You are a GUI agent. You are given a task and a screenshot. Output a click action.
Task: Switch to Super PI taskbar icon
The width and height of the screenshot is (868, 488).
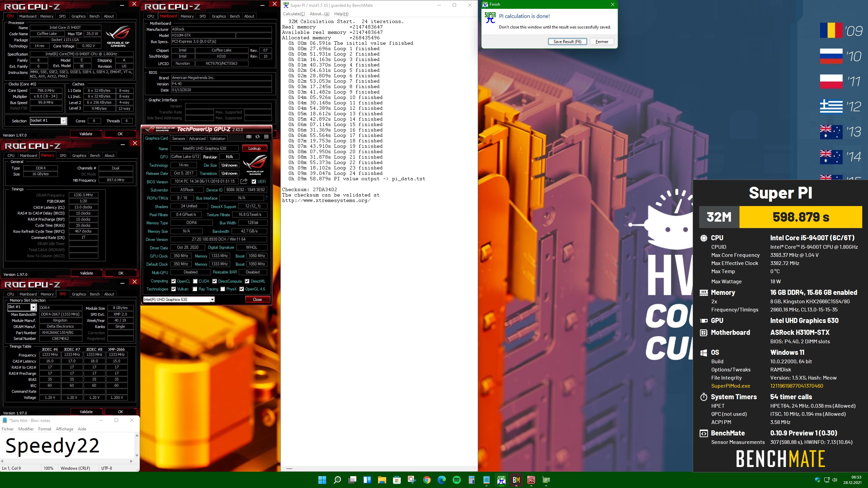tap(501, 480)
